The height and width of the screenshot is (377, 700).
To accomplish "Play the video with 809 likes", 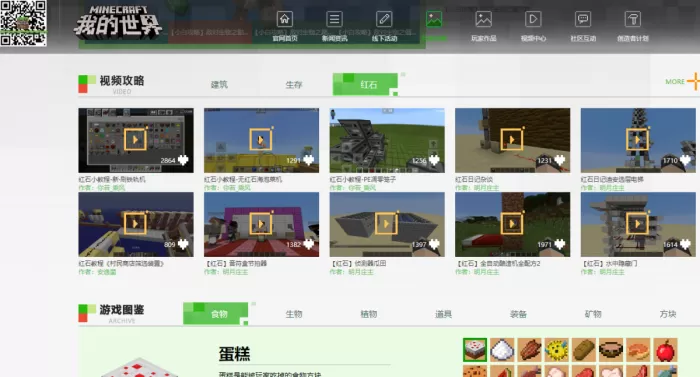I will coord(135,224).
